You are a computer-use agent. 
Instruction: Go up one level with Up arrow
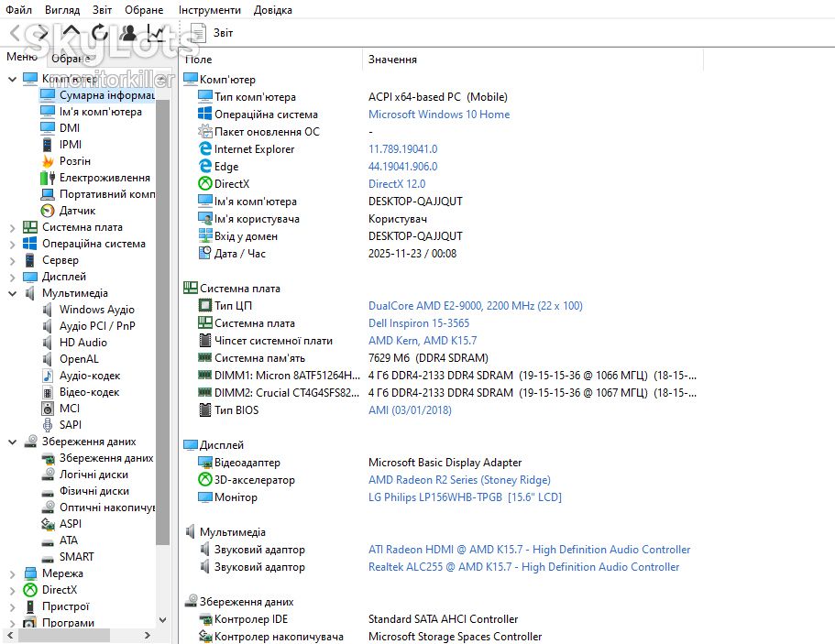tap(71, 33)
